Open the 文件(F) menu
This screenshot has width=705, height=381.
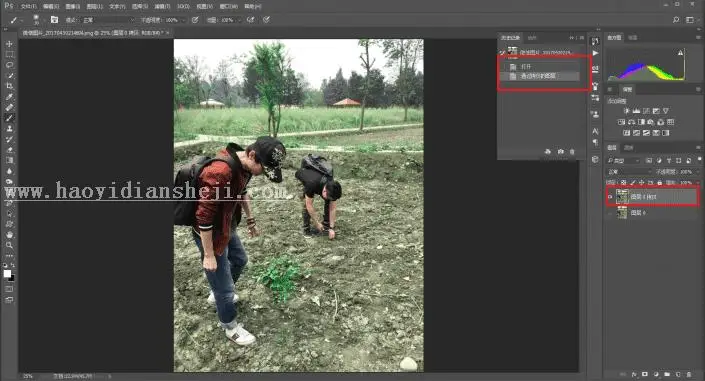point(29,7)
